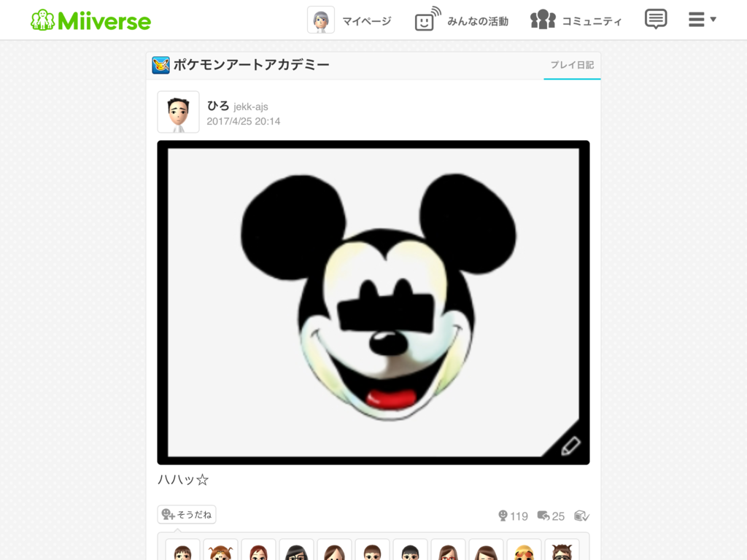Expand the hamburger menu dropdown

[x=702, y=20]
